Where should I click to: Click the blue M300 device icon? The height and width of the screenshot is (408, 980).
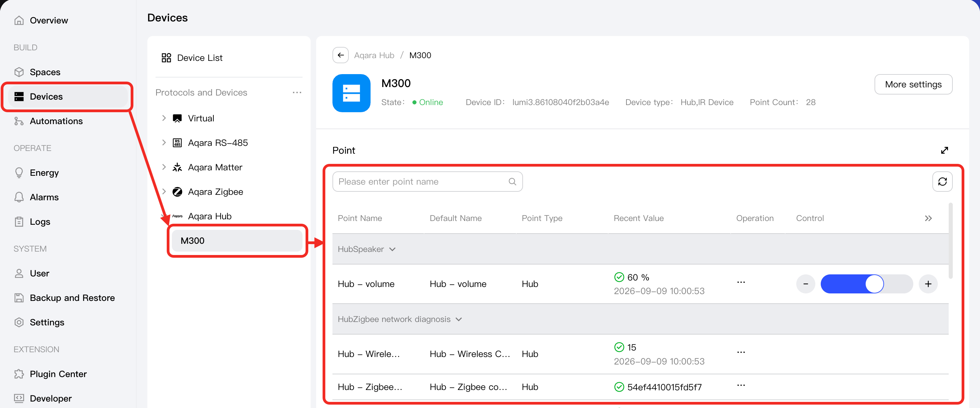click(x=351, y=93)
